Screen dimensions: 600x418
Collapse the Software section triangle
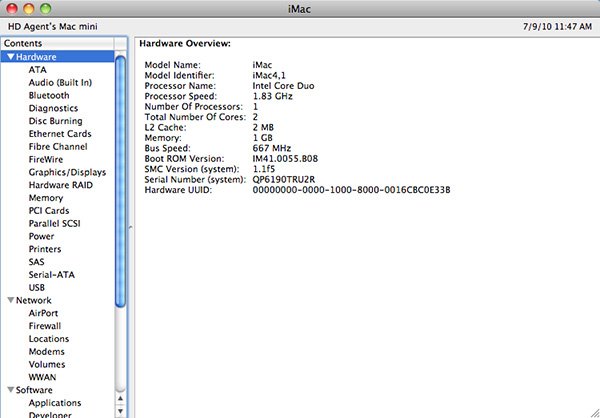coord(10,390)
